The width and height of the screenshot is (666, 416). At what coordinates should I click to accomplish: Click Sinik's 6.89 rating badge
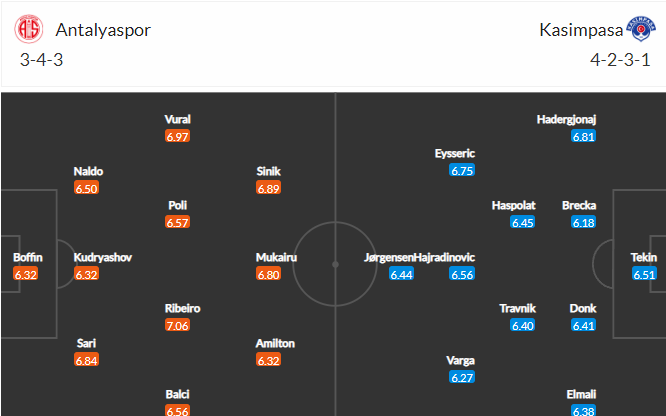coord(268,188)
